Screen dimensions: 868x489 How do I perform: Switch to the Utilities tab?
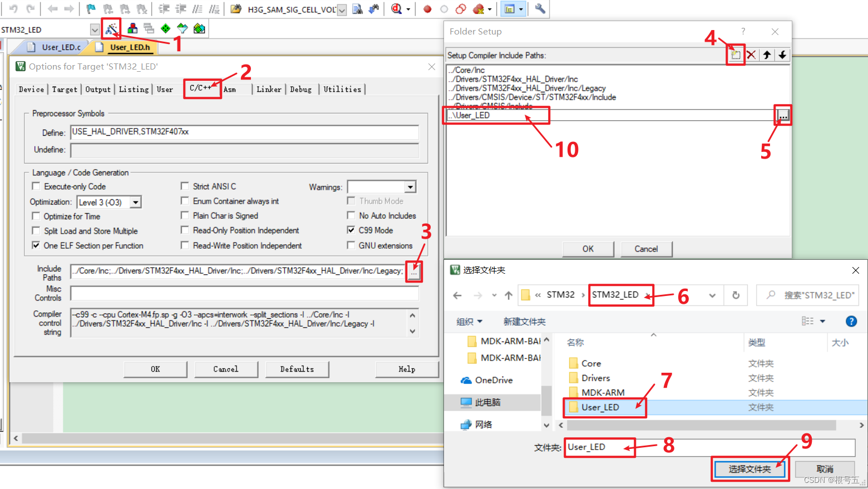pyautogui.click(x=342, y=89)
